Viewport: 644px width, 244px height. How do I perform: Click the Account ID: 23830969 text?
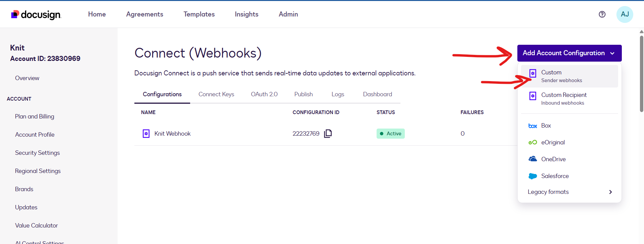coord(45,59)
